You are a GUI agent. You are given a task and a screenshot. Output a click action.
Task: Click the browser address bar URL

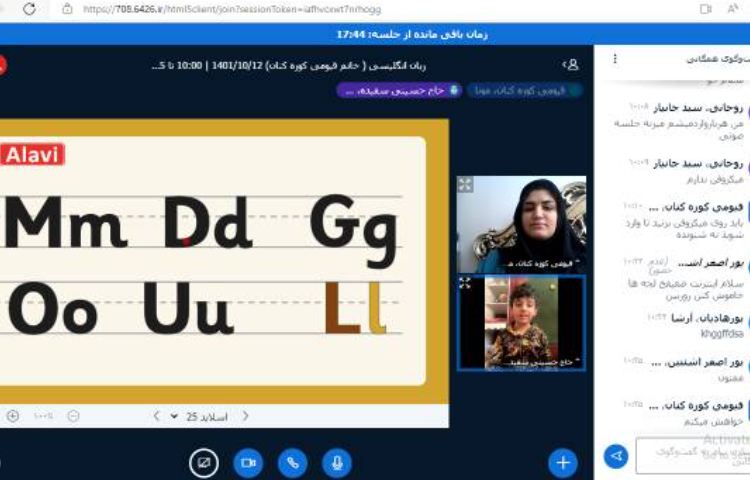232,9
